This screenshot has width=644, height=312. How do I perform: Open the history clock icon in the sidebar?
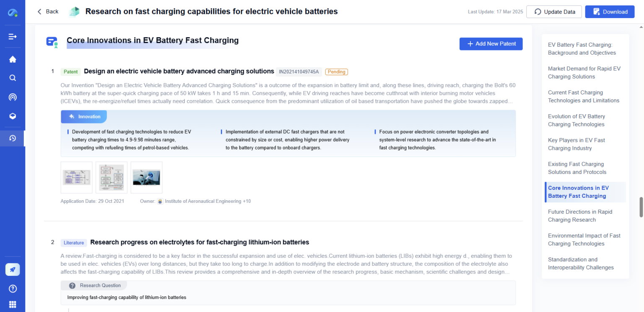coord(13,138)
